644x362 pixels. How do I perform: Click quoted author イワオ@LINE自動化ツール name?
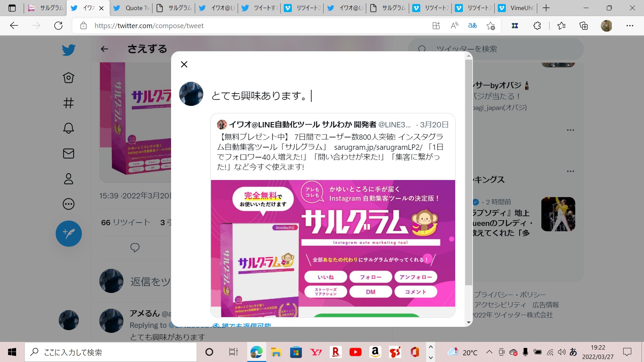[303, 125]
